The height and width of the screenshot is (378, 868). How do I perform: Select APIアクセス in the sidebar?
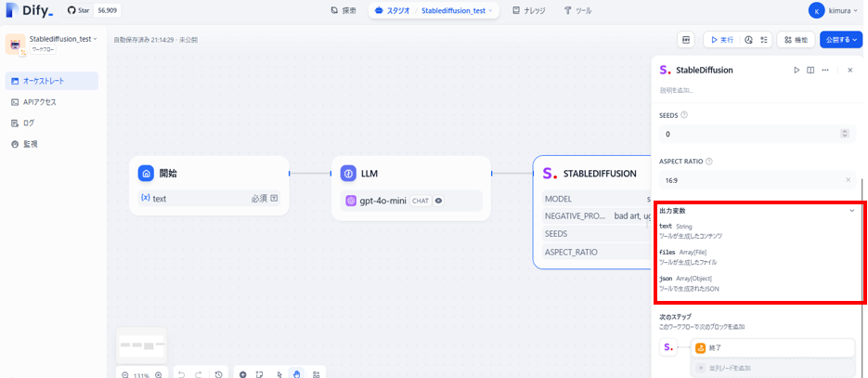(52, 102)
